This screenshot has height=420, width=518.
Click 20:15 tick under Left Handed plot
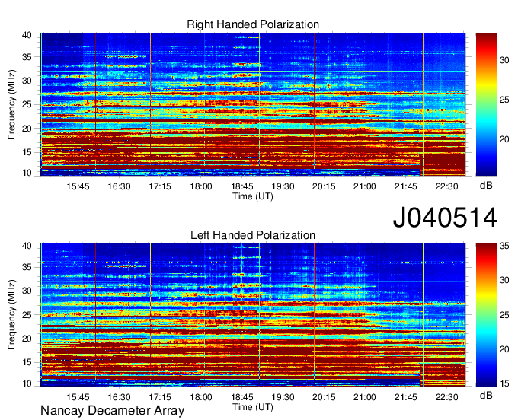(x=324, y=397)
